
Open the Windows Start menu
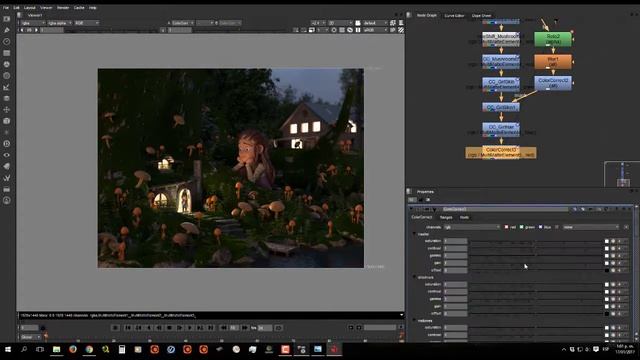(x=8, y=349)
